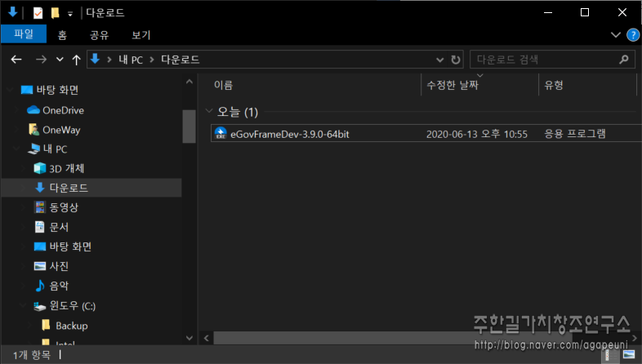Click the 동영상 film icon
This screenshot has width=642, height=364.
coord(40,207)
